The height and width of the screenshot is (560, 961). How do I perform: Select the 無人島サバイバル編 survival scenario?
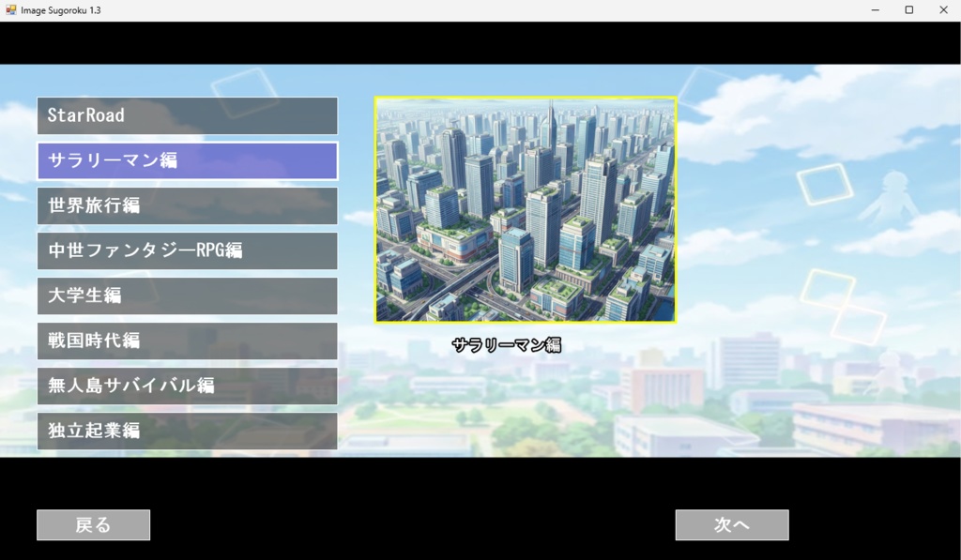coord(187,386)
